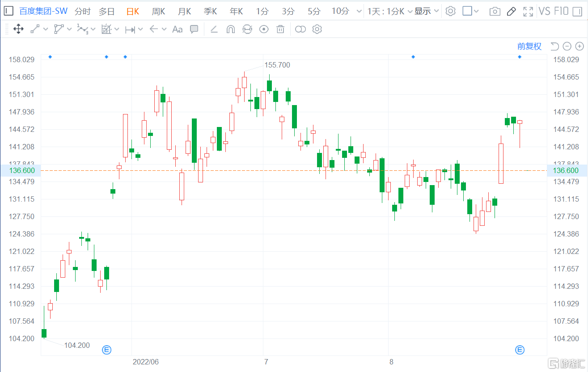The height and width of the screenshot is (372, 588).
Task: Open the 显示 display dropdown
Action: coord(427,11)
